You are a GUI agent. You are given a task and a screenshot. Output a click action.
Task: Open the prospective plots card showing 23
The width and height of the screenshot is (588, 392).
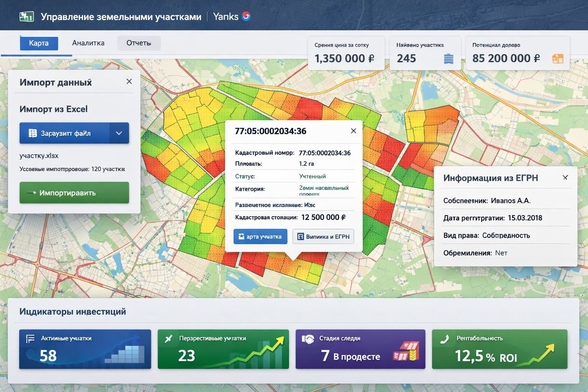223,349
